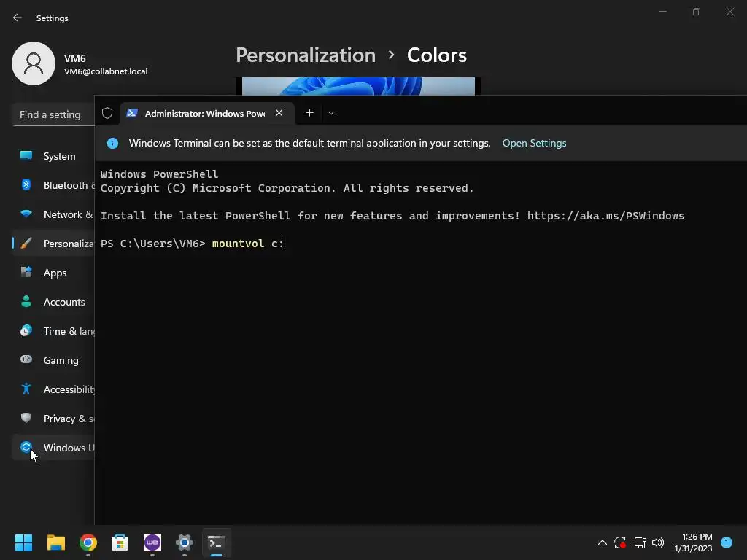Open Apps in the Settings sidebar
The width and height of the screenshot is (747, 560).
[x=53, y=273]
